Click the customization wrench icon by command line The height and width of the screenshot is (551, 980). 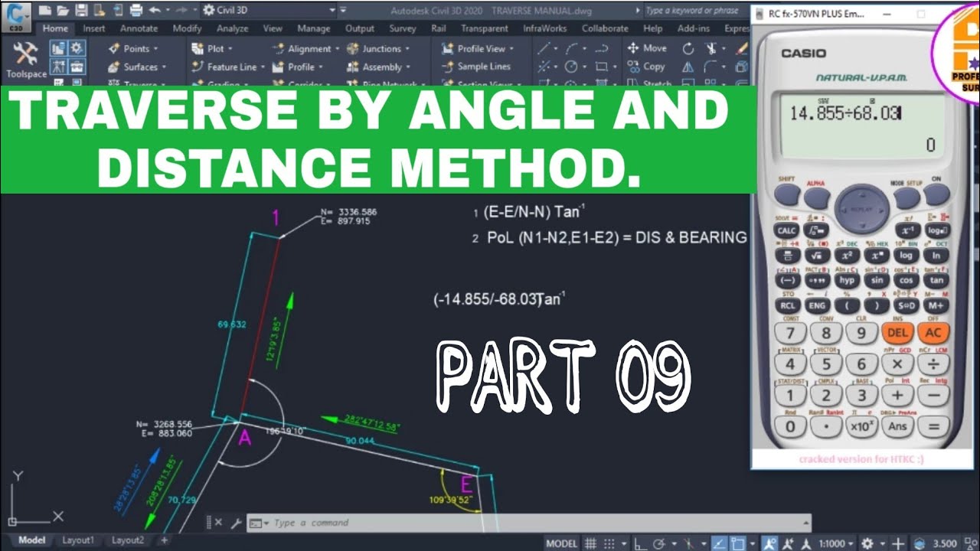click(x=236, y=523)
